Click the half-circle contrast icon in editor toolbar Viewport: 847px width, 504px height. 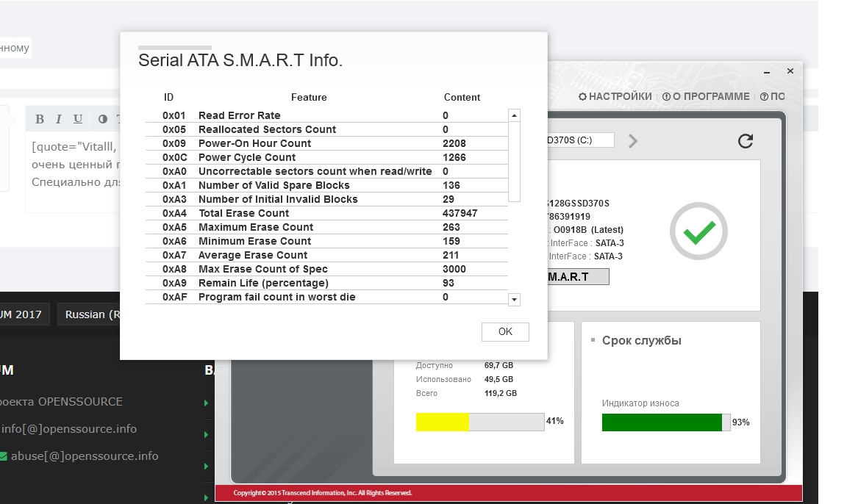tap(102, 119)
